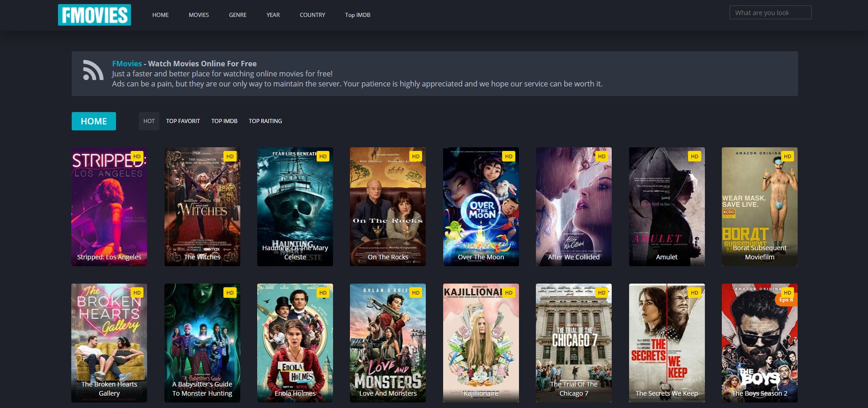Open Kajillionaire movie poster

(x=481, y=343)
